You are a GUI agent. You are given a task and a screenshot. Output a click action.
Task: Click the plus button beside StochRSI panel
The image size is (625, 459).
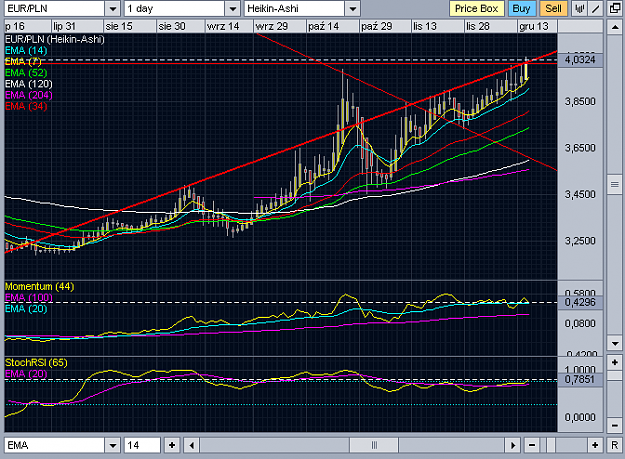(x=615, y=363)
